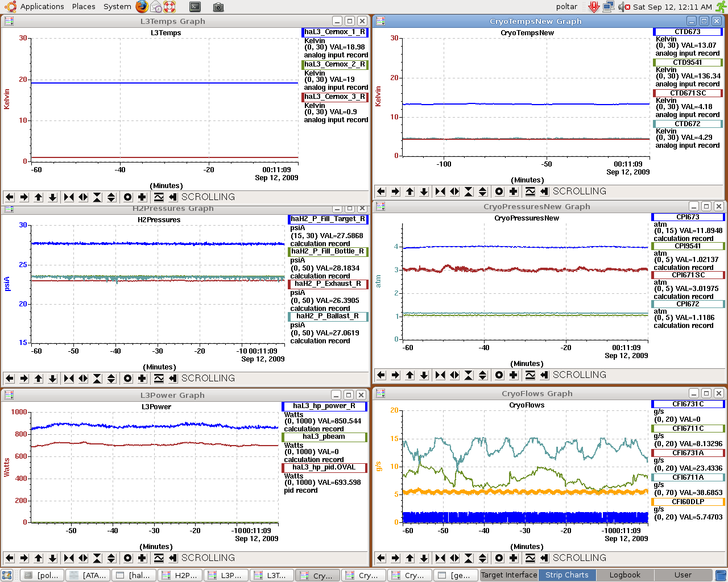
Task: Pan right in the L3Temps graph toolbar
Action: 24,197
